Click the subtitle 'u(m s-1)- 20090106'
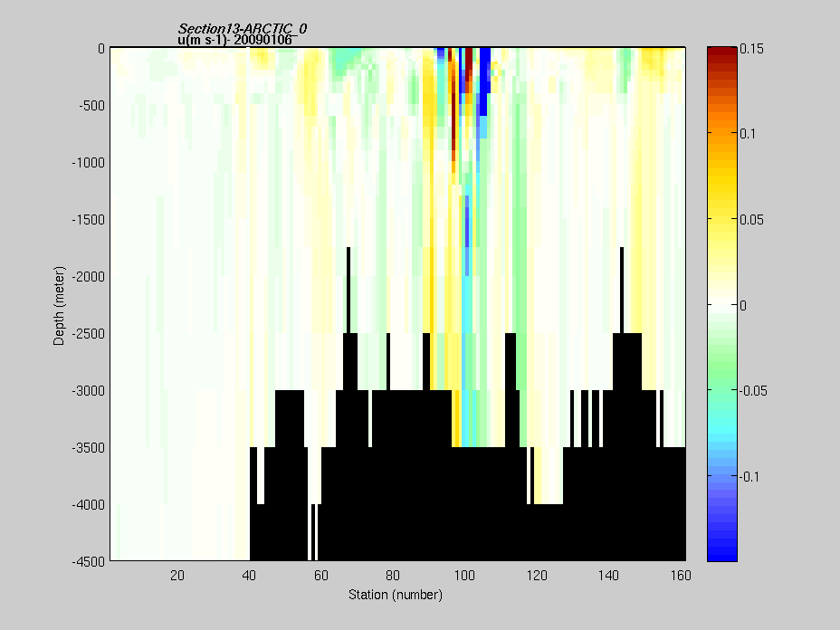This screenshot has width=840, height=630. pyautogui.click(x=235, y=40)
